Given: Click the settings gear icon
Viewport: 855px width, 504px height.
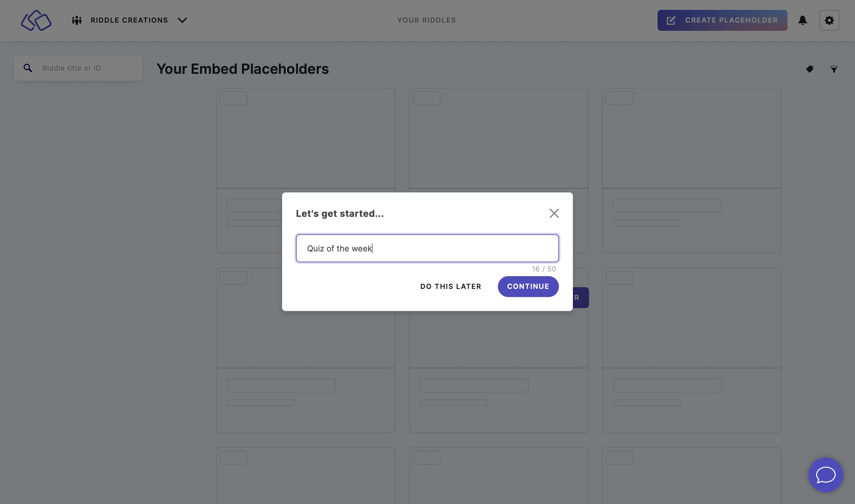Looking at the screenshot, I should [830, 20].
